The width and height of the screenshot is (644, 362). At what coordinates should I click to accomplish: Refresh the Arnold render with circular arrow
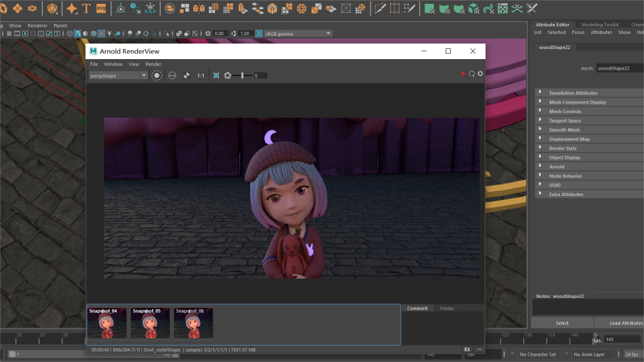[x=472, y=74]
